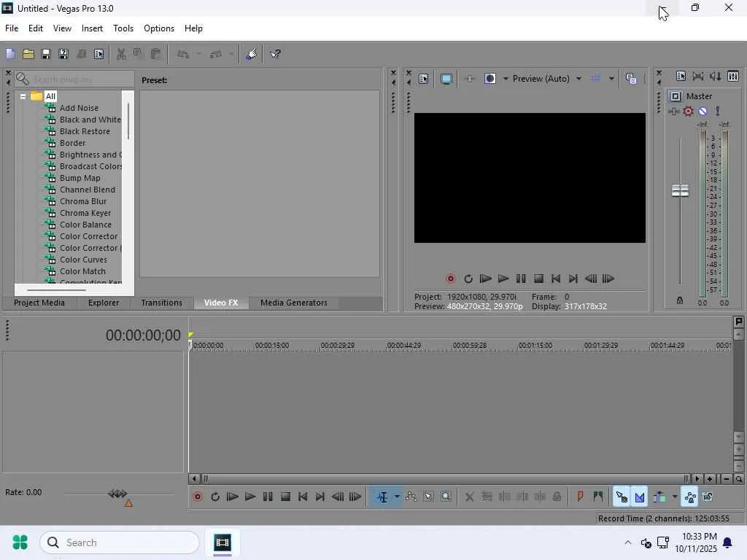Open a project using the folder icon
Image resolution: width=747 pixels, height=560 pixels.
click(28, 54)
